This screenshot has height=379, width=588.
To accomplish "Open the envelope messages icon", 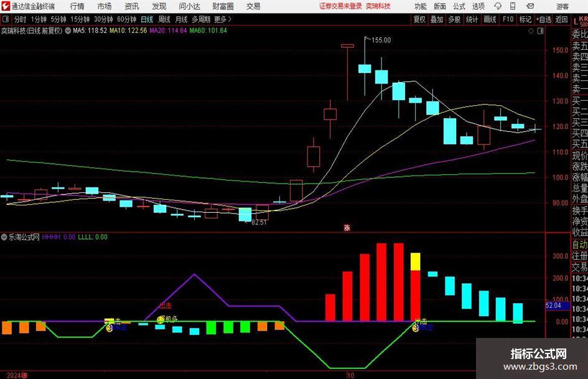I will coord(530,6).
